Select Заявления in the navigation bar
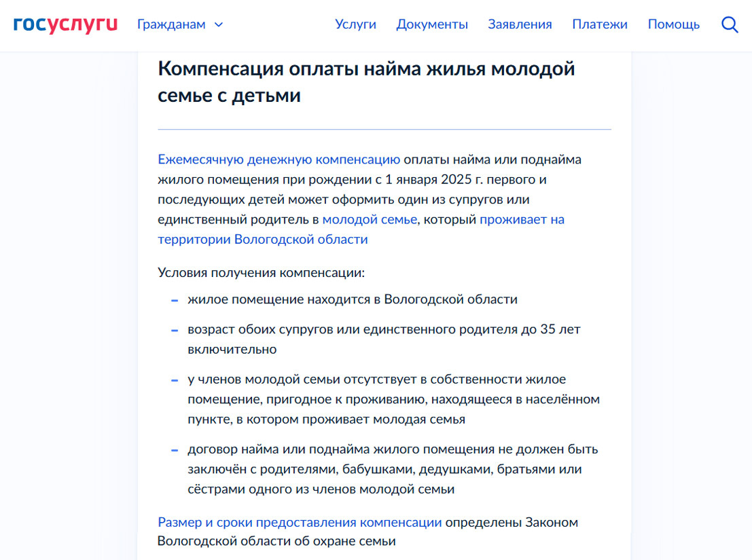Viewport: 752px width, 560px height. click(520, 24)
